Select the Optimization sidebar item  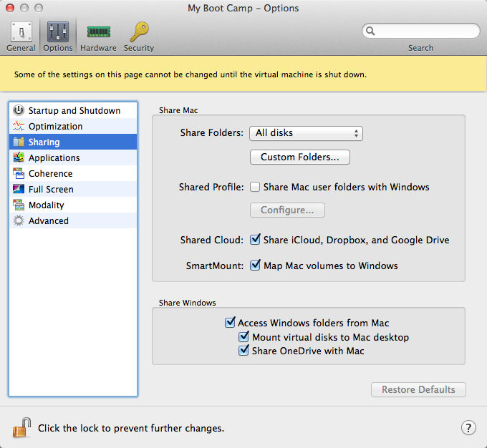click(73, 127)
